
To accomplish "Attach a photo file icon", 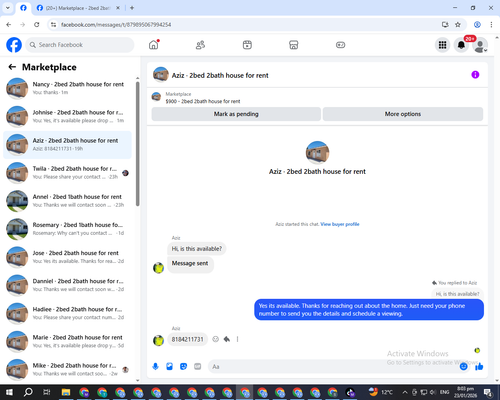I will 169,367.
